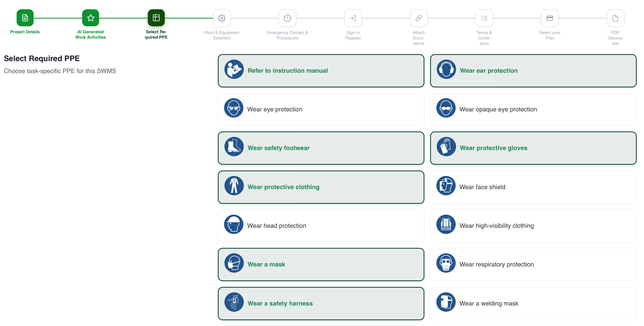
Task: Click the safety harness sign icon
Action: 234,302
